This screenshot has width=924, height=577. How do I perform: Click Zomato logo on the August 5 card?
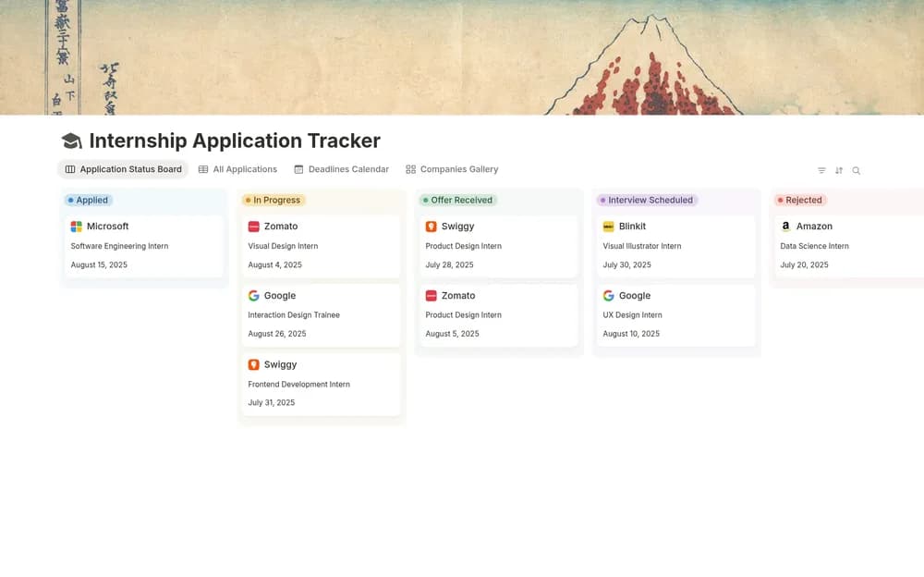pos(431,296)
